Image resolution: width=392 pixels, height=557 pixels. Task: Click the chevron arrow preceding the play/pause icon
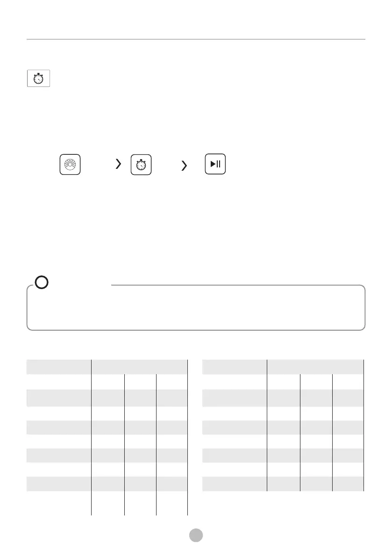(184, 166)
